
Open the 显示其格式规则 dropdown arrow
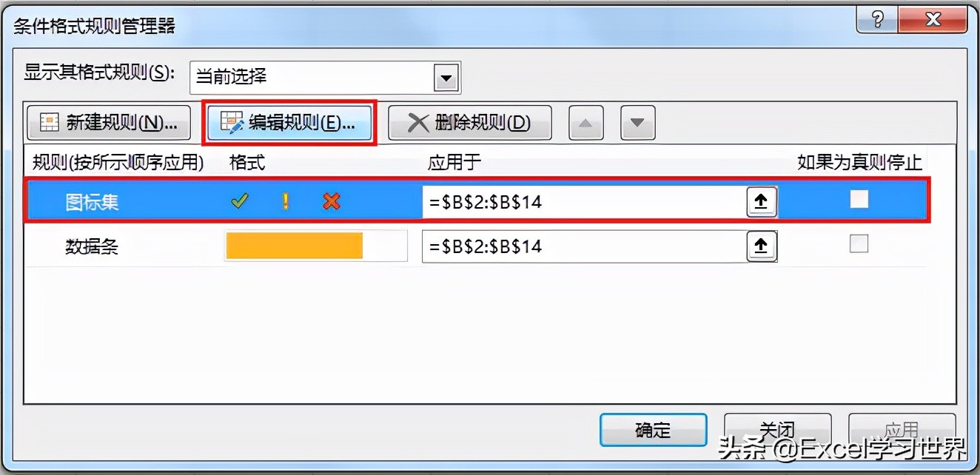click(445, 77)
